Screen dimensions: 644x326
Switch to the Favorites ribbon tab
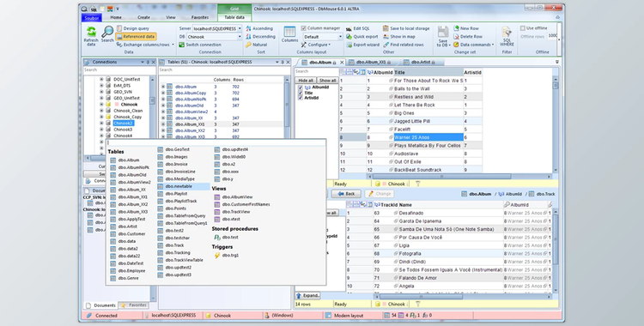tap(200, 18)
